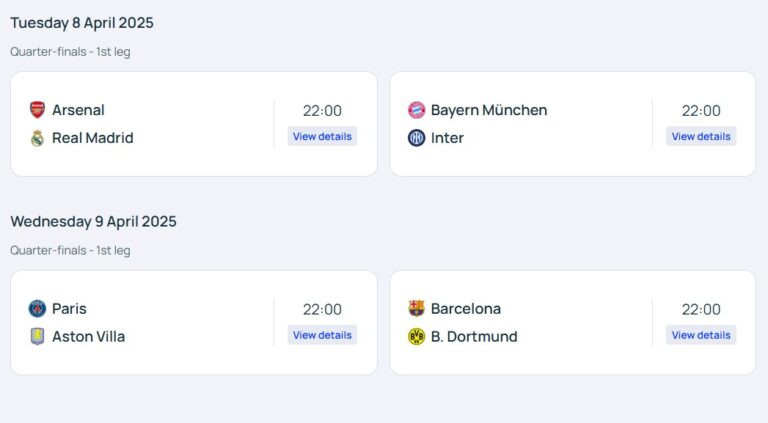Click the Inter club crest
The height and width of the screenshot is (423, 768).
416,138
